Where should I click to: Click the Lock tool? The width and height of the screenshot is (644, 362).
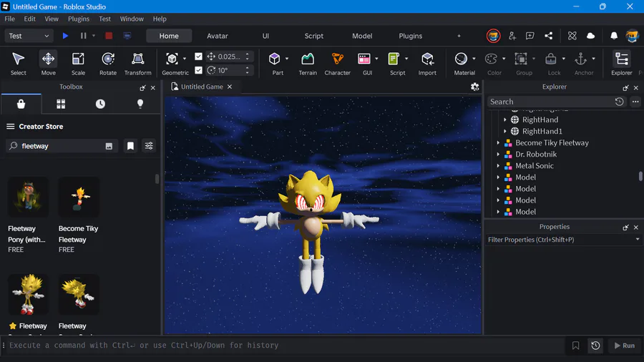tap(551, 63)
